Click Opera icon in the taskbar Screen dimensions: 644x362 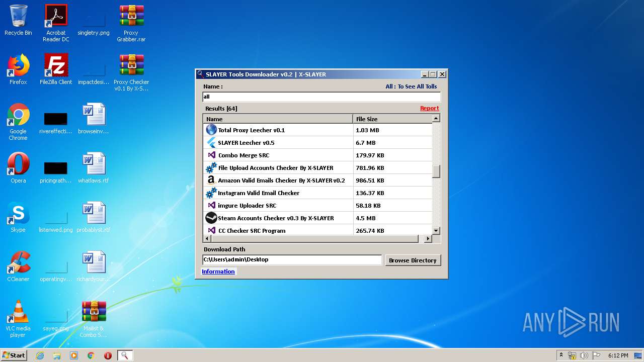click(108, 355)
